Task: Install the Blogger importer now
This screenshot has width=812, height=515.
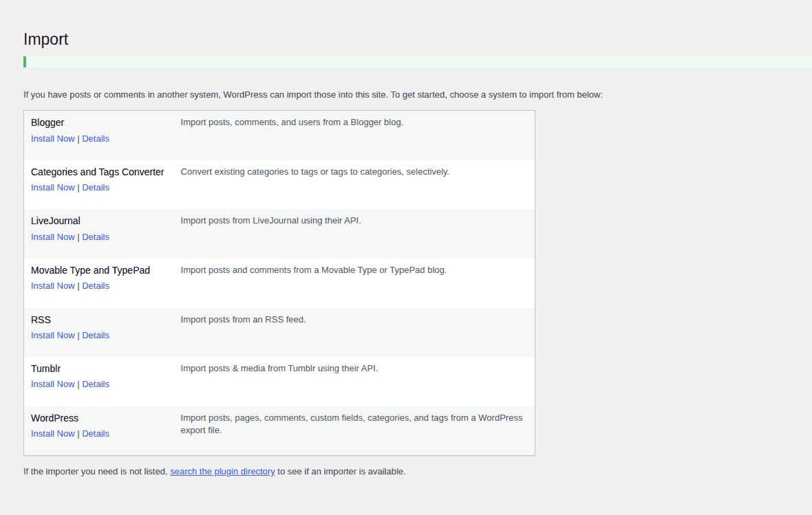Action: pos(53,139)
